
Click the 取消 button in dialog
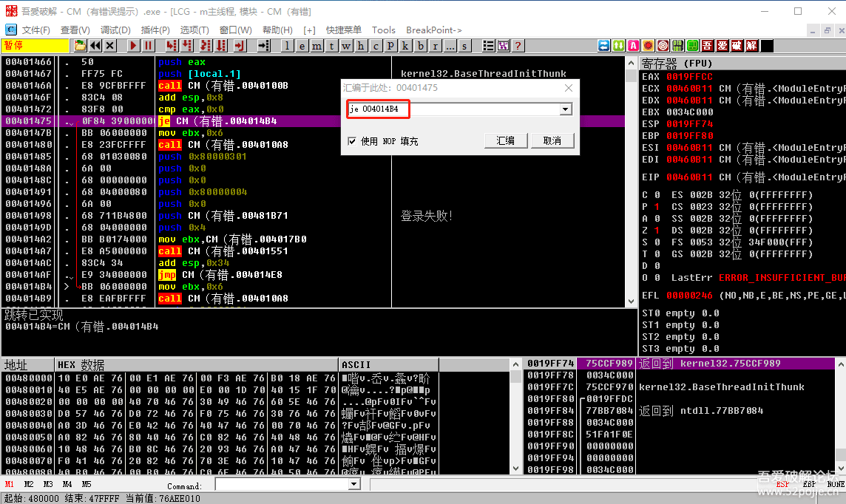click(x=552, y=140)
